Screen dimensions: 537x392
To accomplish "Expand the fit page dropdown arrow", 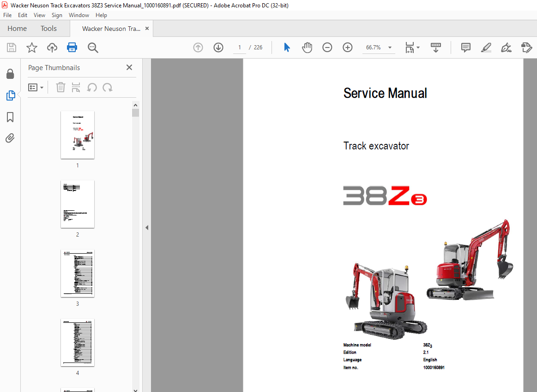I will tap(418, 48).
